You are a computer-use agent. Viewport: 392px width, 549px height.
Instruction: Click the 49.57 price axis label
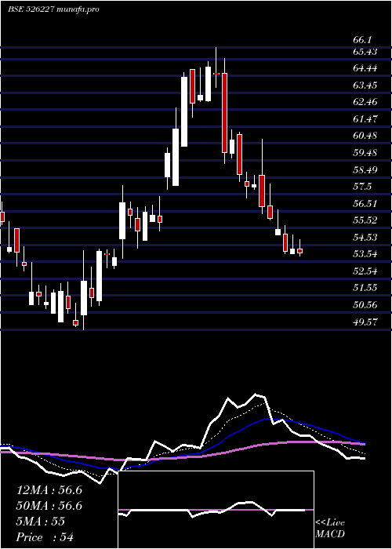pyautogui.click(x=365, y=322)
